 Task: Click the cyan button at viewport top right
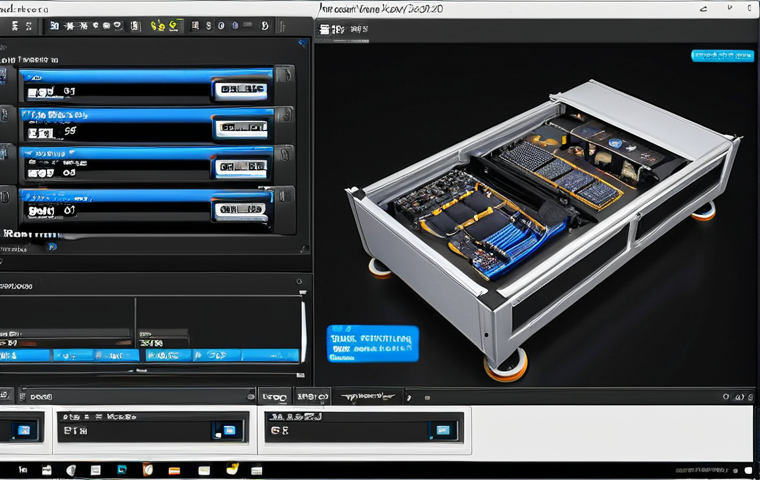pyautogui.click(x=722, y=56)
